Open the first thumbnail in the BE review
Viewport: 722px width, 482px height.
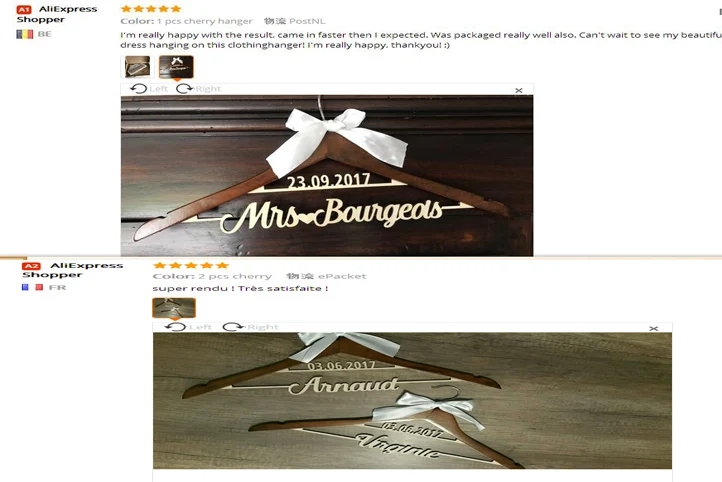(137, 67)
